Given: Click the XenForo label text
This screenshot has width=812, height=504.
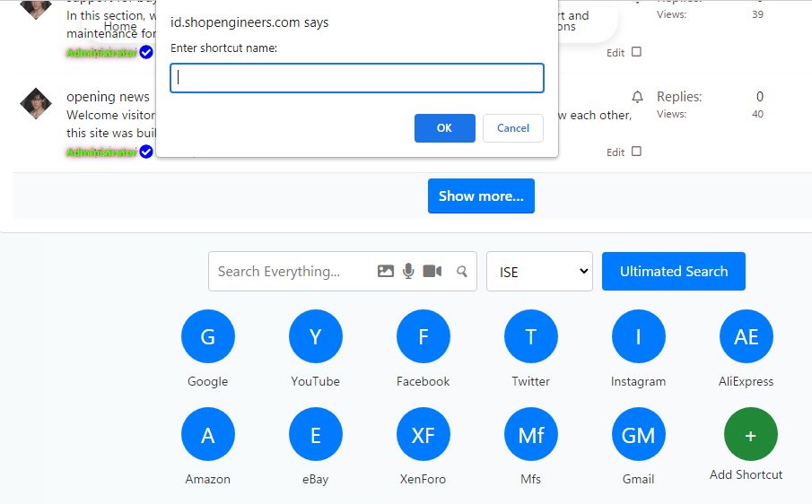Looking at the screenshot, I should (423, 479).
